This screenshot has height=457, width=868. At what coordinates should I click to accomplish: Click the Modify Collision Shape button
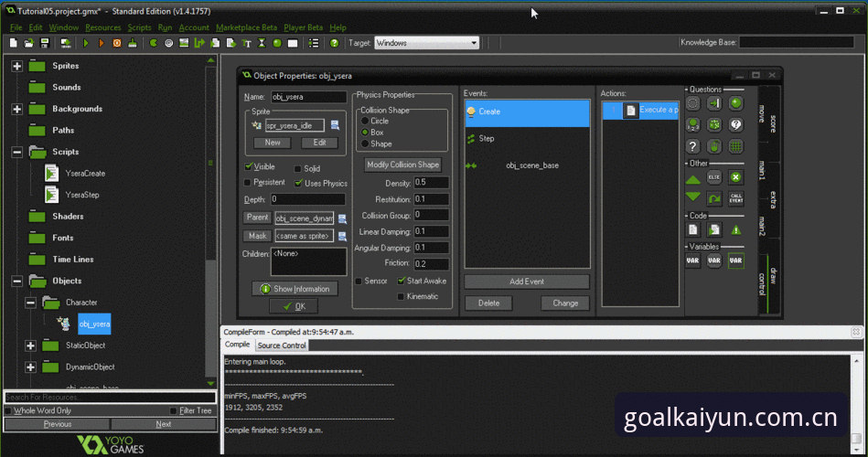click(x=402, y=165)
